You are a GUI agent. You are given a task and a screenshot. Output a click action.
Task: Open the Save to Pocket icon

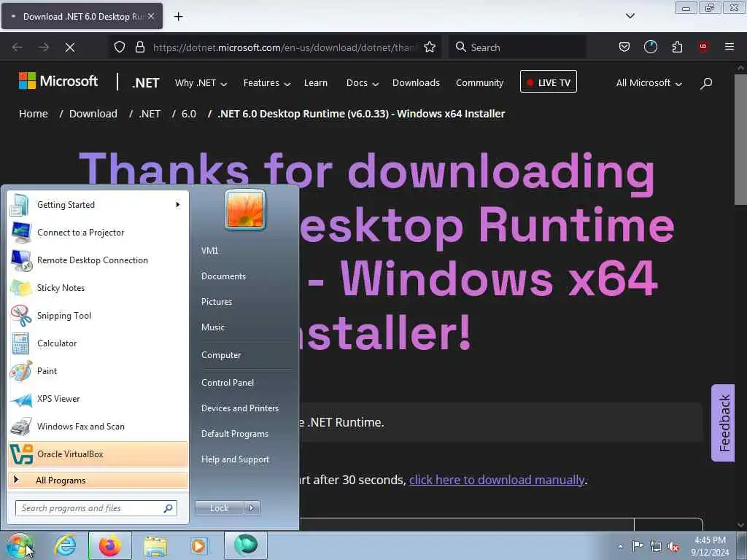coord(624,47)
